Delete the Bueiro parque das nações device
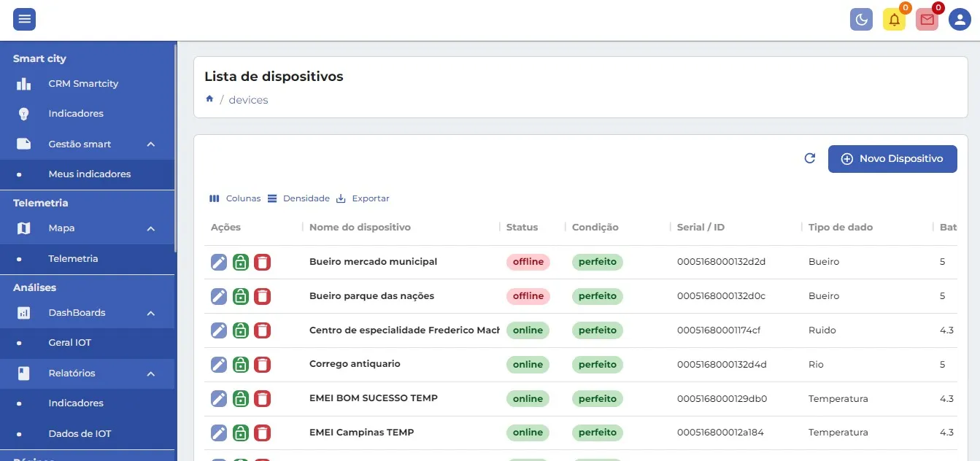 (263, 296)
